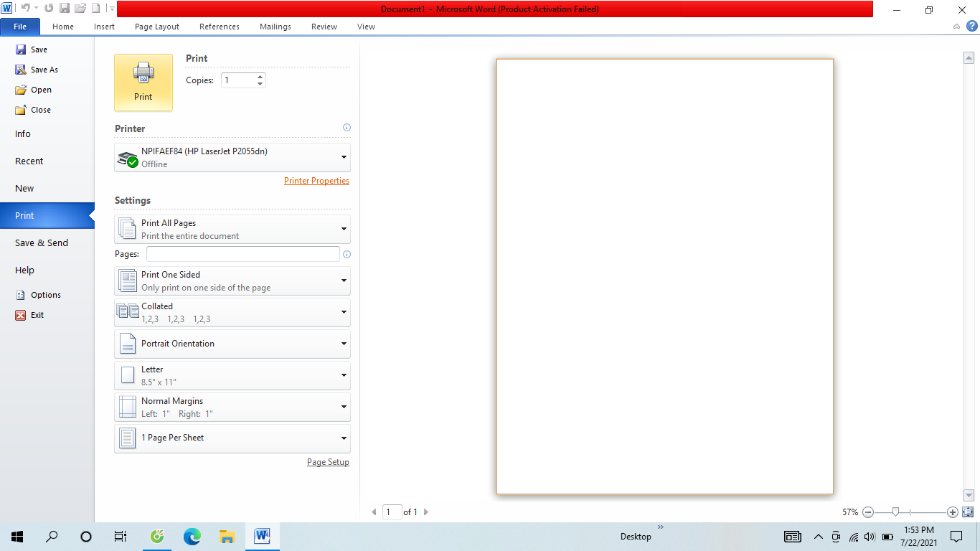This screenshot has width=980, height=551.
Task: Click the info icon beside Pages field
Action: point(347,254)
